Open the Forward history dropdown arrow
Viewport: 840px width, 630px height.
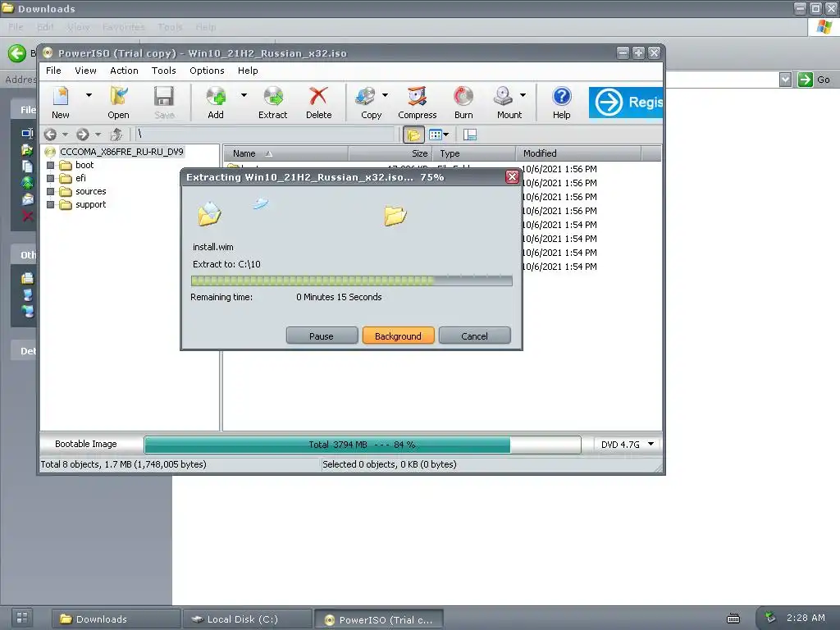(98, 135)
